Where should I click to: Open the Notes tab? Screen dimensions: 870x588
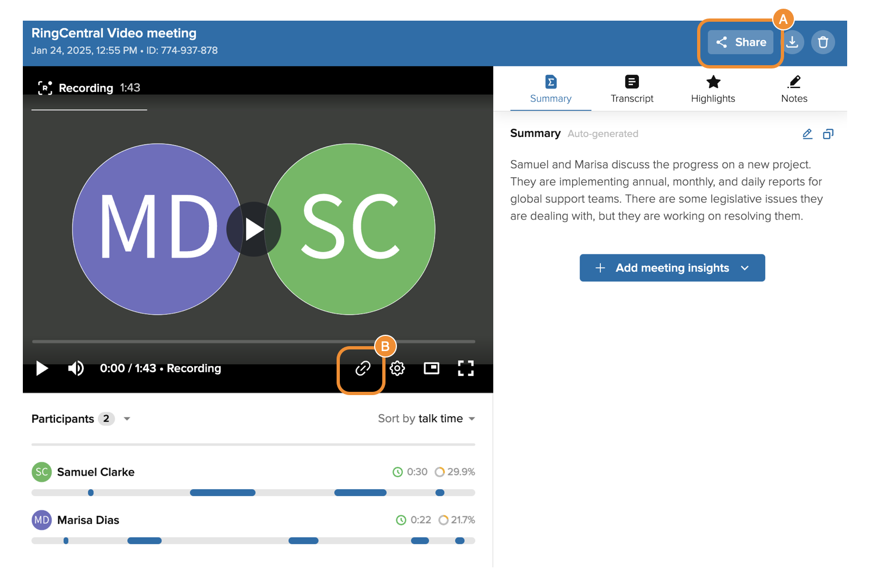[794, 90]
